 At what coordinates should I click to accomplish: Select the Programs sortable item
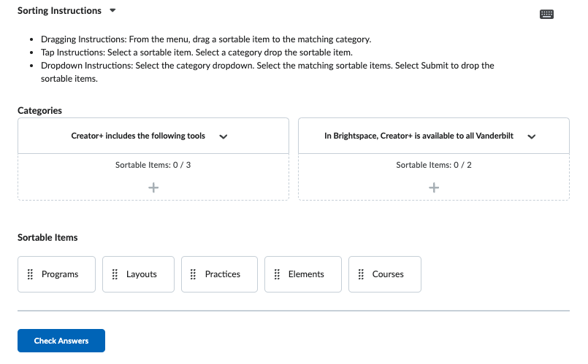tap(60, 274)
